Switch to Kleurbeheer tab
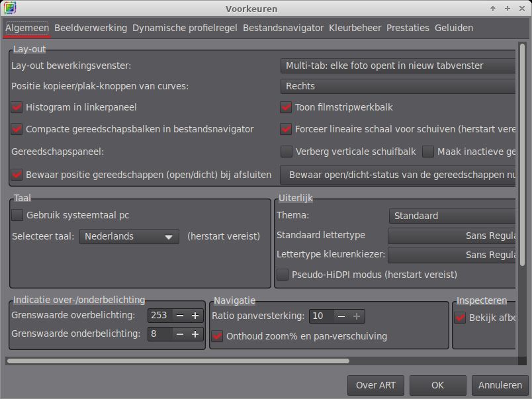Viewport: 532px width, 399px height. (x=355, y=28)
